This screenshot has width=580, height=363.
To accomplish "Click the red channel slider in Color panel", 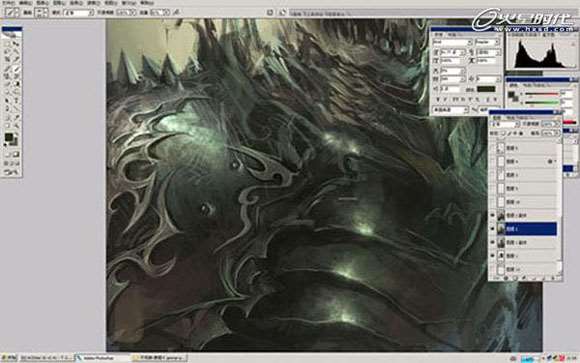I will [542, 95].
